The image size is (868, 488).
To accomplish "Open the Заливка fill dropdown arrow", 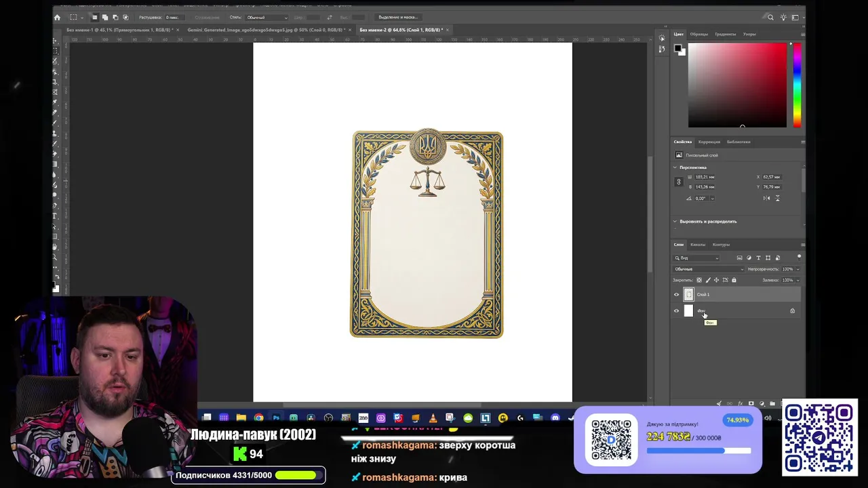I will [797, 280].
